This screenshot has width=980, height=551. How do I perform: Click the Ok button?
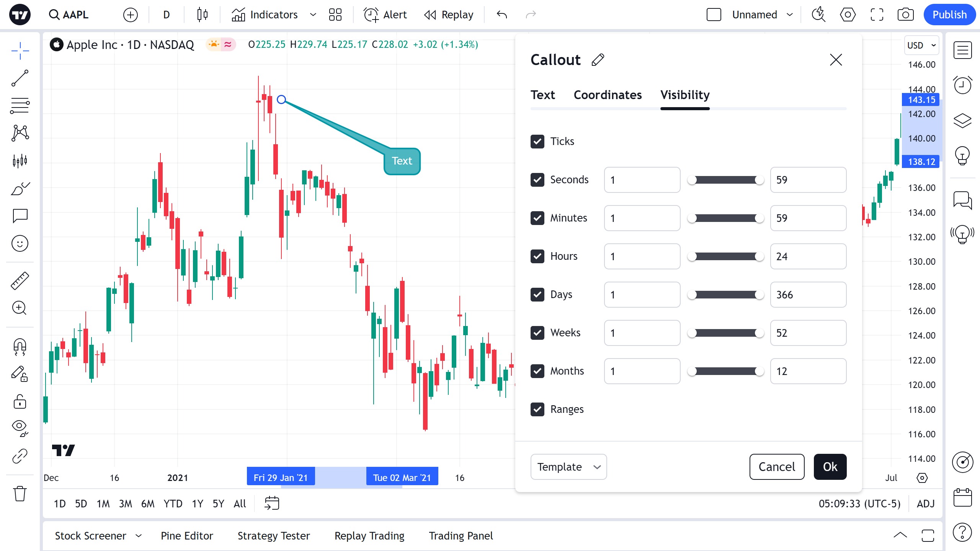pos(830,467)
